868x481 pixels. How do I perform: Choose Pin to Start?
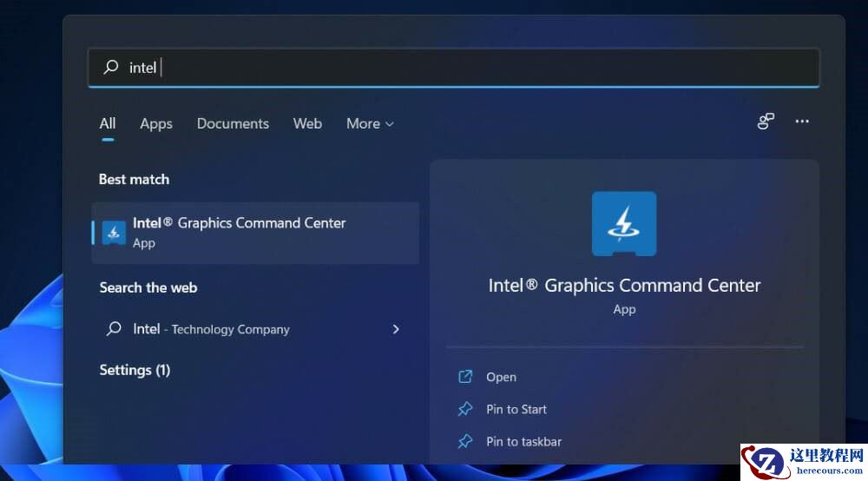tap(516, 409)
